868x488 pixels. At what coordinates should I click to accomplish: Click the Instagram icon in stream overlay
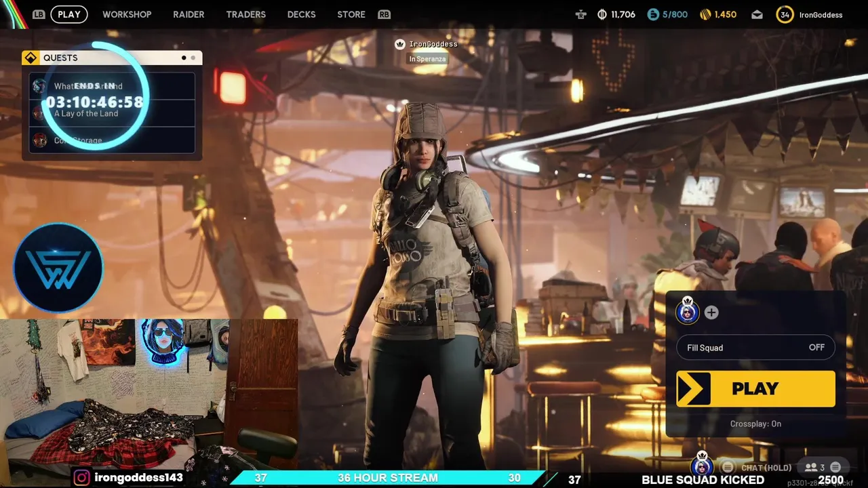pos(81,478)
